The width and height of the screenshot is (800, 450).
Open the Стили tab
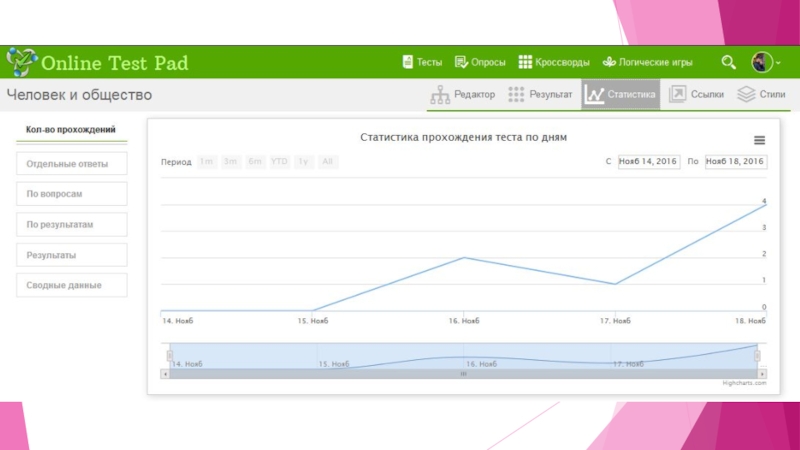click(762, 95)
